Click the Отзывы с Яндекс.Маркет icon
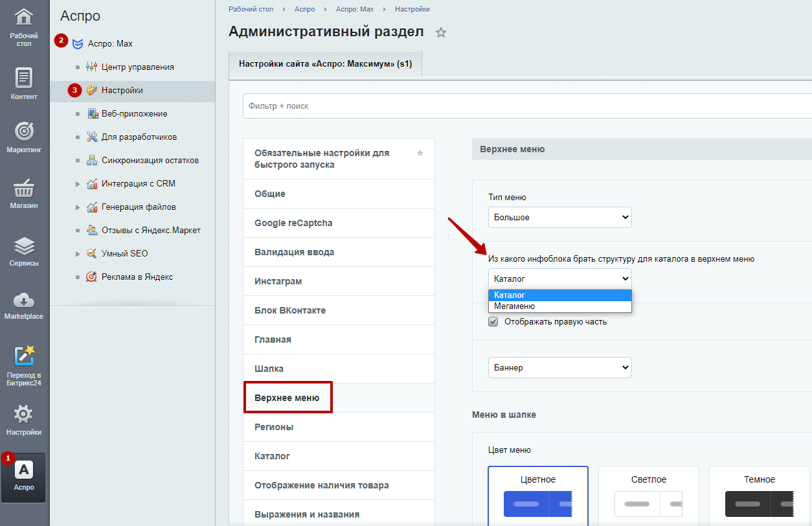 pyautogui.click(x=91, y=230)
